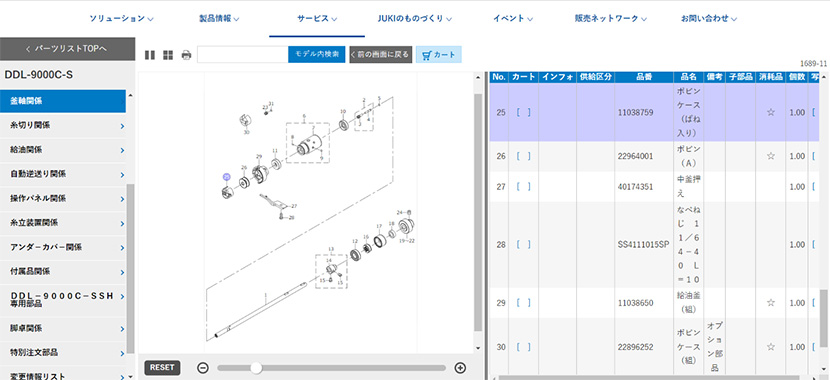Switch to two-column split view icon
Viewport: 830px width, 380px height.
[x=150, y=55]
